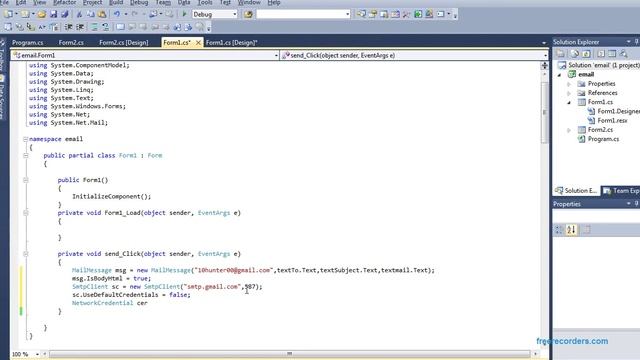
Task: Click the Find in Files icon
Action: 248,14
